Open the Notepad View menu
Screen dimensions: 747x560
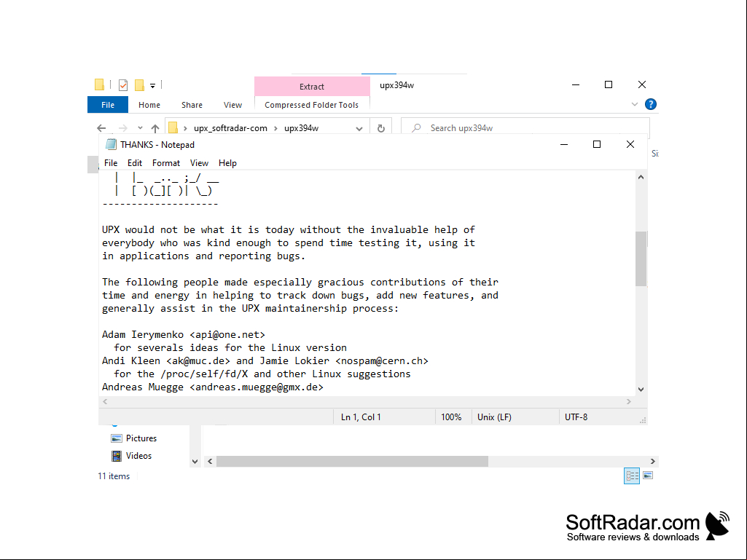[x=199, y=163]
